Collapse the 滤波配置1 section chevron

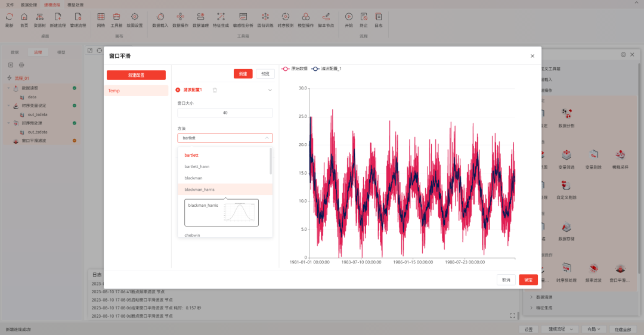270,90
